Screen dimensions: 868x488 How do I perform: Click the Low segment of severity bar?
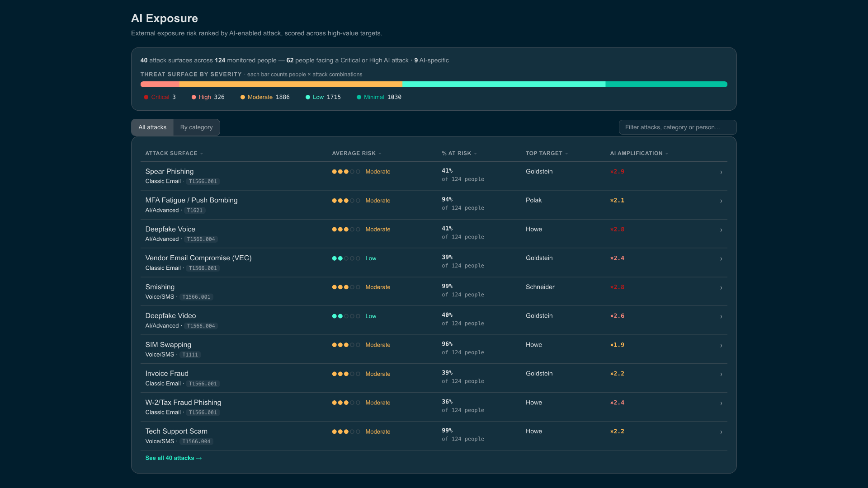504,84
